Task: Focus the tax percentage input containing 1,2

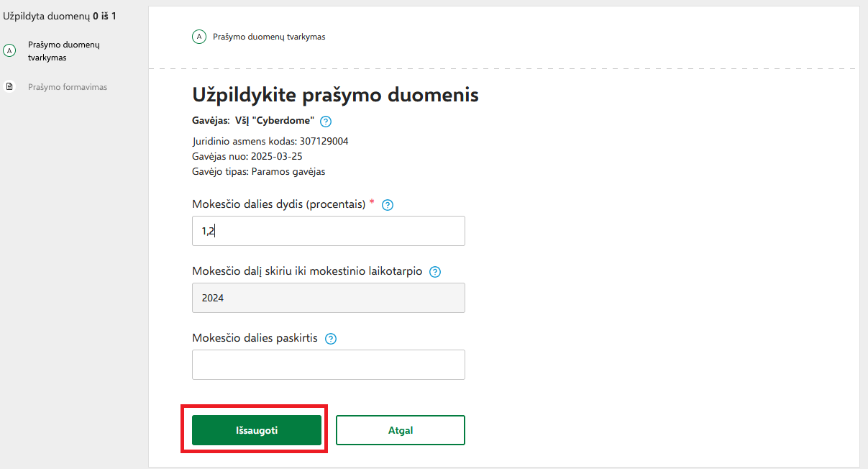Action: (328, 231)
